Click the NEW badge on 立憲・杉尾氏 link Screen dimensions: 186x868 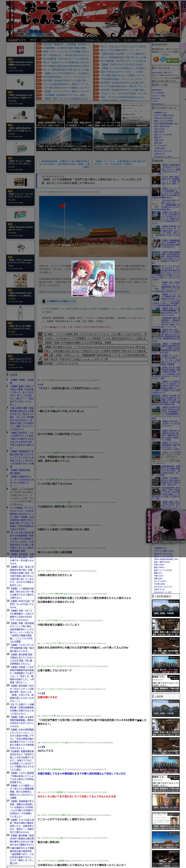click(x=46, y=355)
